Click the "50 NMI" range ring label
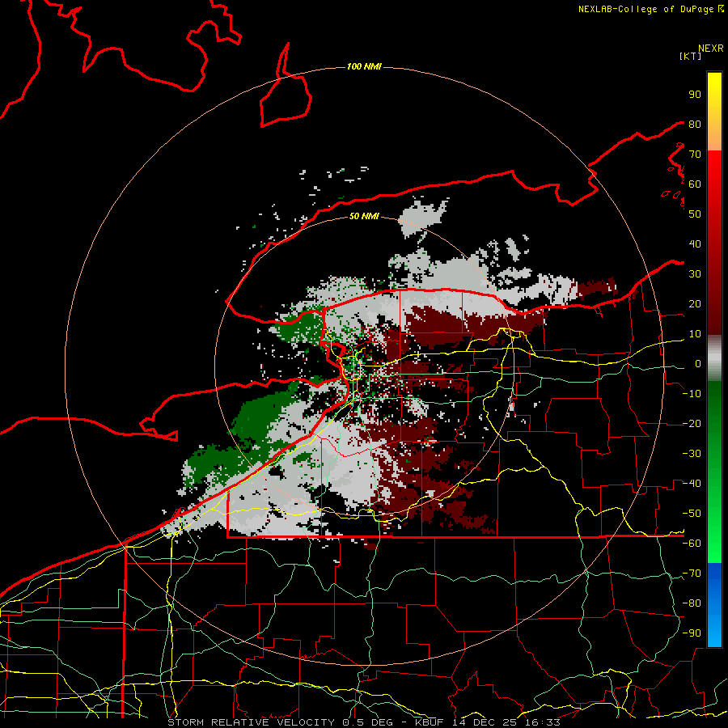This screenshot has width=728, height=728. point(364,216)
